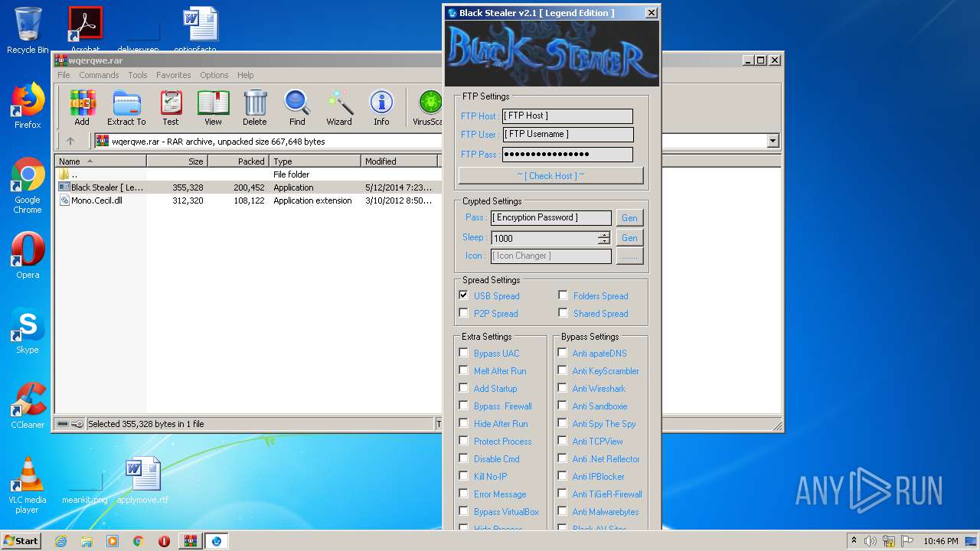Open VLC media player desktop shortcut
Image resolution: width=980 pixels, height=551 pixels.
tap(28, 485)
